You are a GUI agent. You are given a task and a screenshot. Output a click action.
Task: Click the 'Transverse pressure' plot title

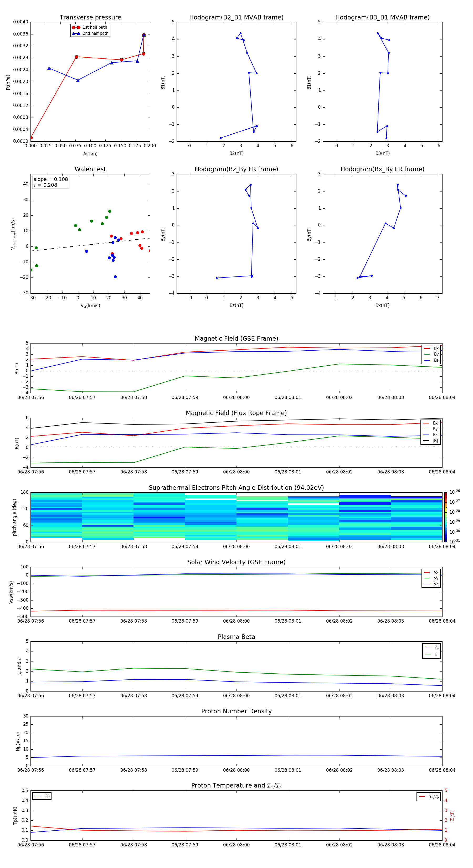(x=90, y=18)
